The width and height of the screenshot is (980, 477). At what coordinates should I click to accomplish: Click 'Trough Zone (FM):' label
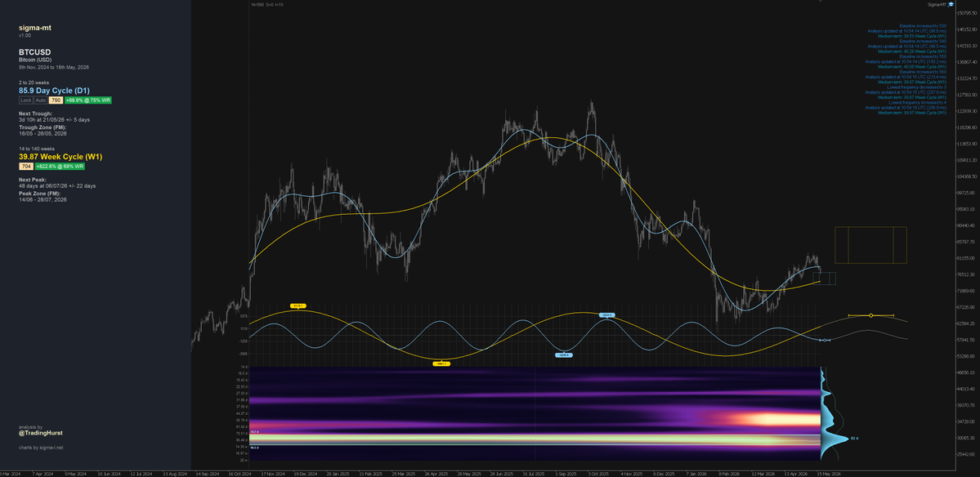(x=42, y=127)
